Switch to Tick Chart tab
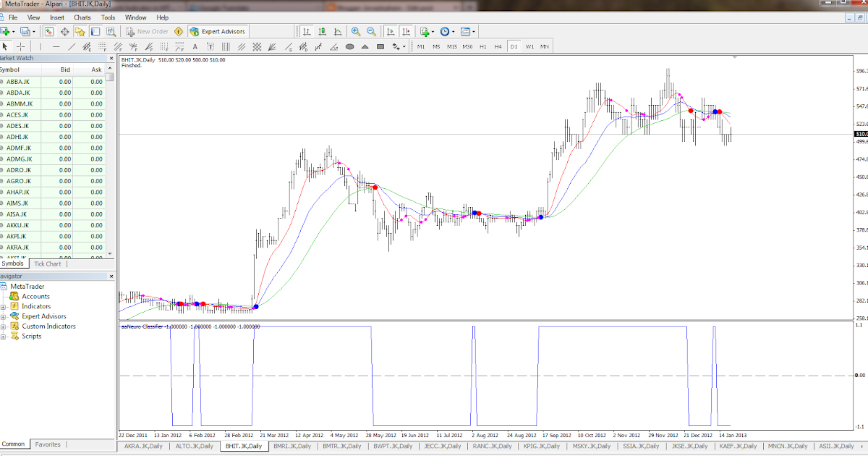 pos(48,263)
